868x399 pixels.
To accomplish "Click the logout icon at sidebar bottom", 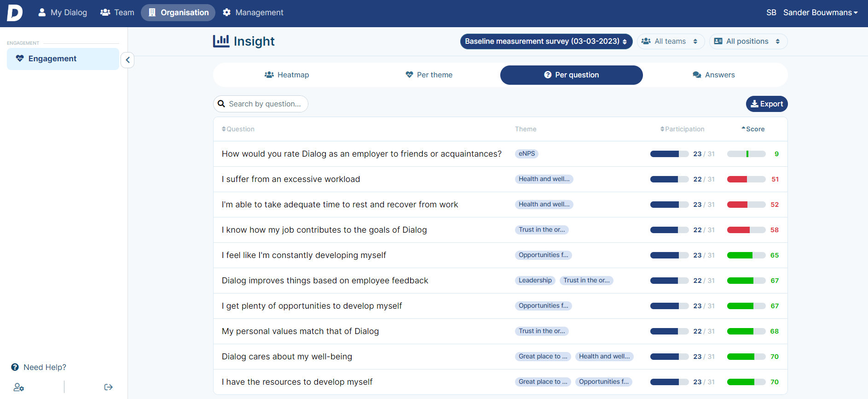I will click(x=109, y=387).
